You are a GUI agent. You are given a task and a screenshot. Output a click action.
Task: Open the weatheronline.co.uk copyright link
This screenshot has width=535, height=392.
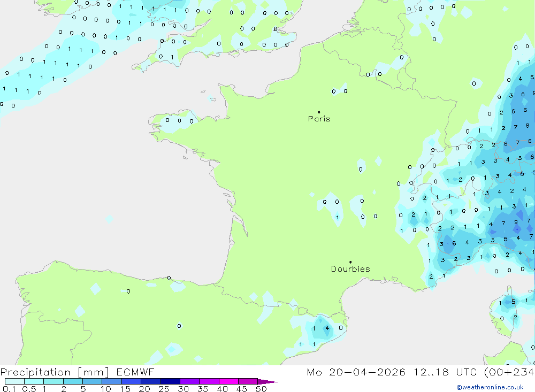point(490,387)
